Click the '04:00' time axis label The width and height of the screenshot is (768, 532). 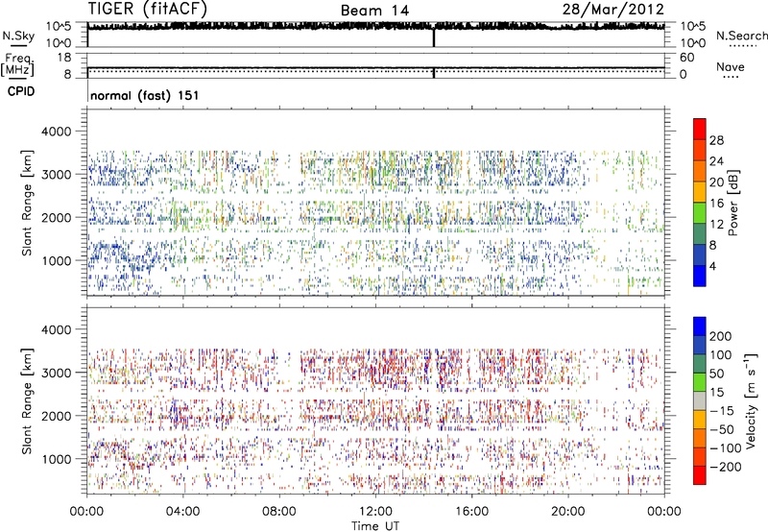coord(182,512)
